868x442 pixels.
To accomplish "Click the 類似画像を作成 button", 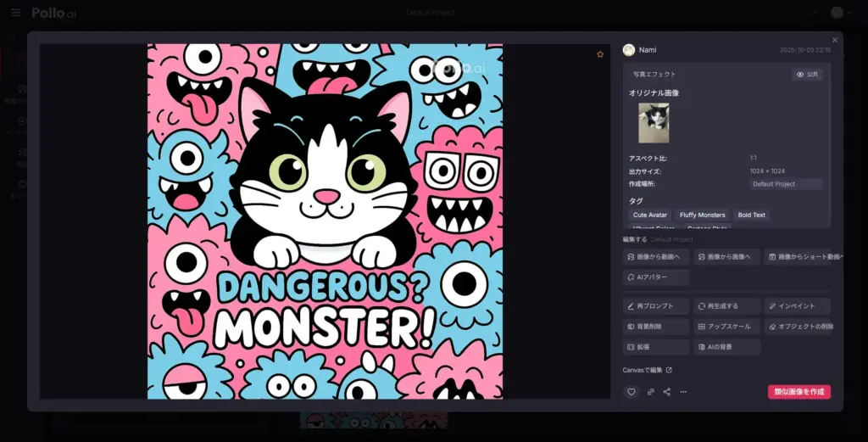I will coord(798,392).
